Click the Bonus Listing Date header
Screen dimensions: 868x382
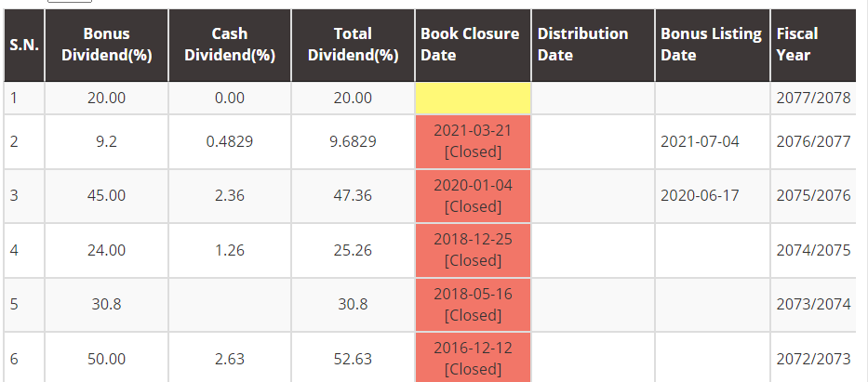(712, 45)
